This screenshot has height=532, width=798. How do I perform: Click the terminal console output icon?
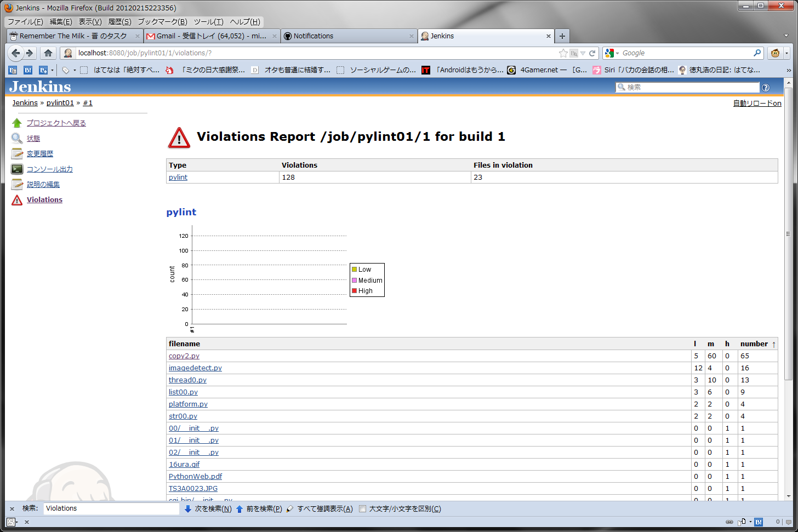click(17, 169)
